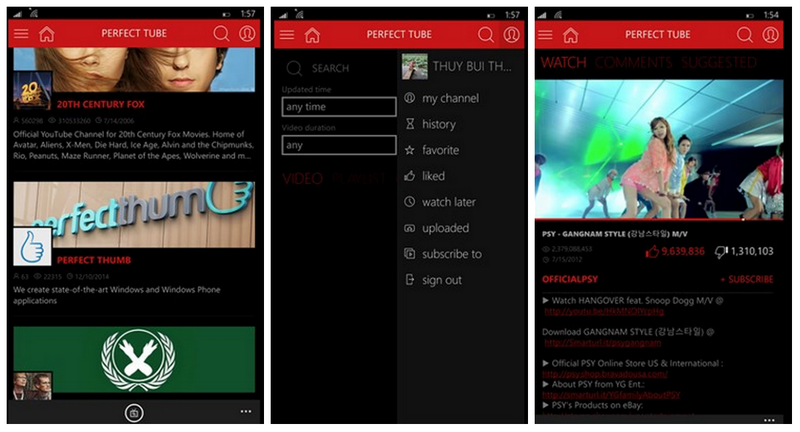
Task: Tap account icon in left phone header
Action: 247,34
